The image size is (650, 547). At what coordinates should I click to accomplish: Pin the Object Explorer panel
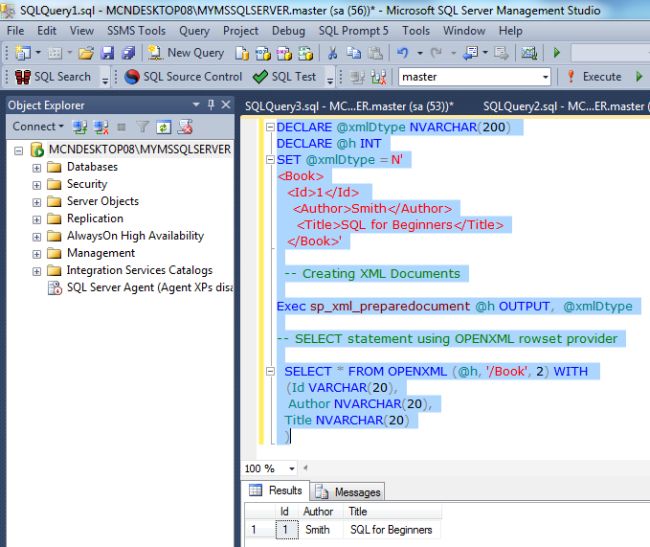tap(211, 104)
